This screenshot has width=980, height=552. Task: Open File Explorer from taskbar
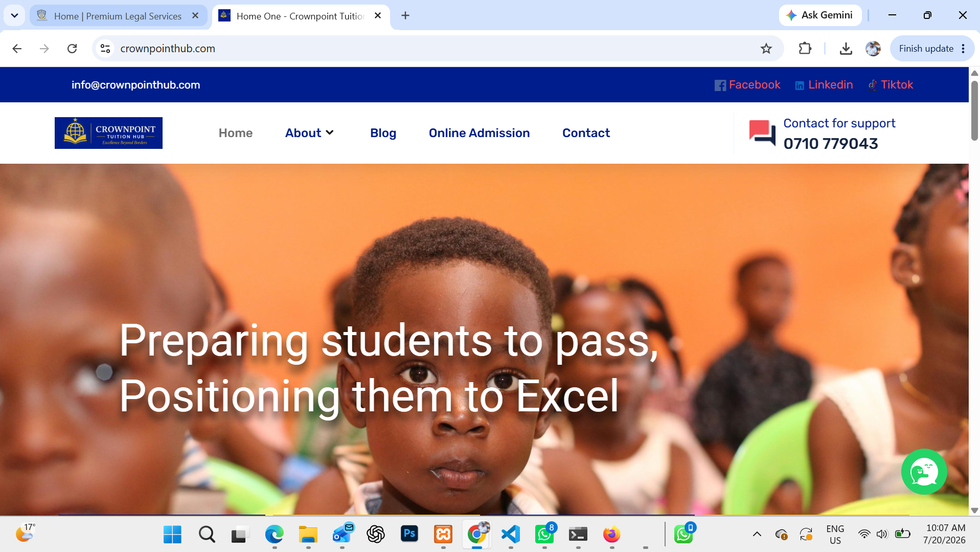[x=308, y=535]
